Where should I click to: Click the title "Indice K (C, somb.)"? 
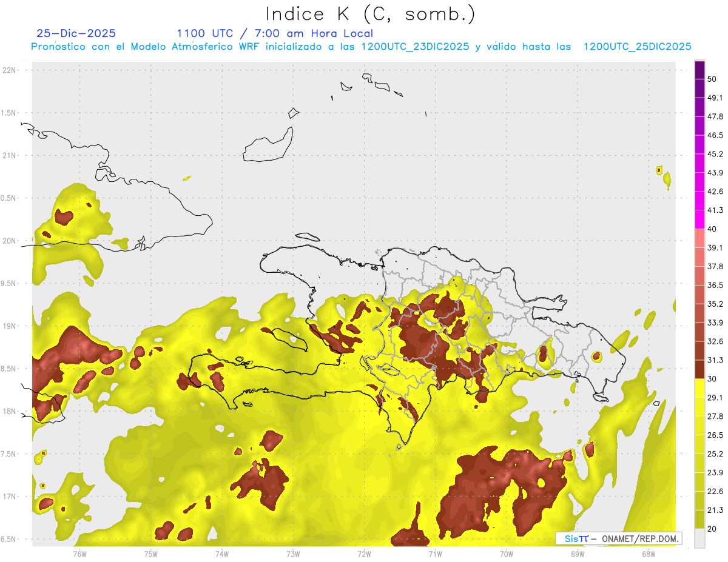coord(370,14)
